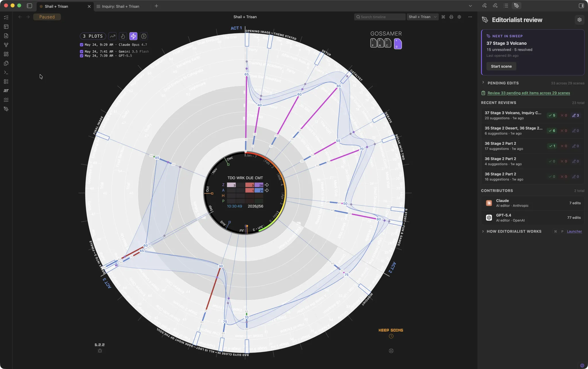Open the list-with-boxes sidebar icon
Viewport: 588px width, 369px height.
click(x=6, y=82)
